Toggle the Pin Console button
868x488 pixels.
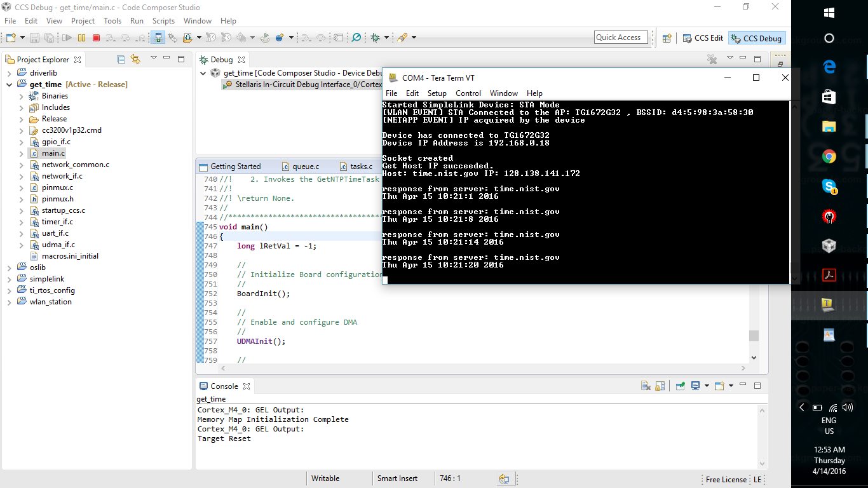pyautogui.click(x=680, y=386)
